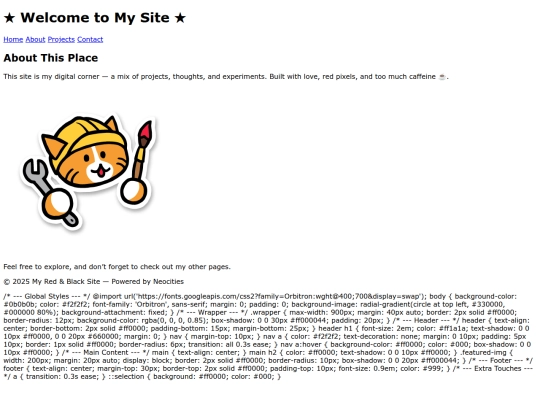
Task: Click the star before Welcome in the heading
Action: click(x=9, y=18)
